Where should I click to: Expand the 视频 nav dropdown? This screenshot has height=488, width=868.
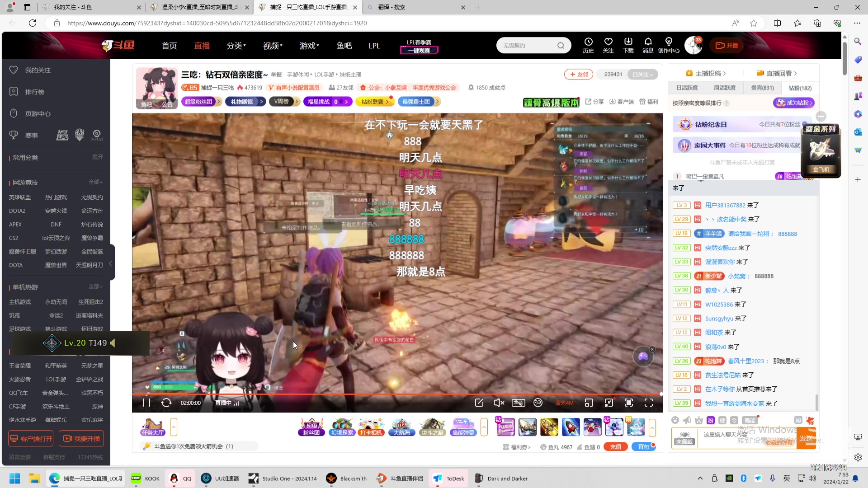pyautogui.click(x=273, y=46)
